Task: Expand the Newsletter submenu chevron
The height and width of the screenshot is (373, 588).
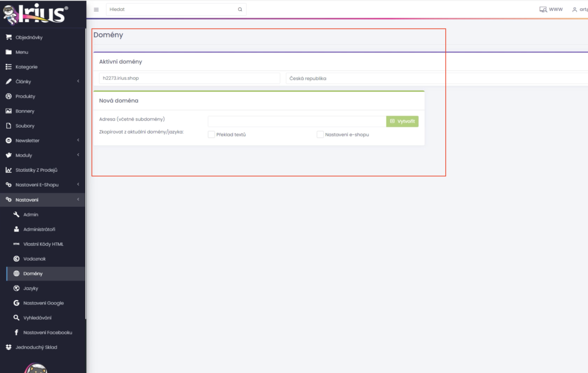Action: pyautogui.click(x=78, y=140)
